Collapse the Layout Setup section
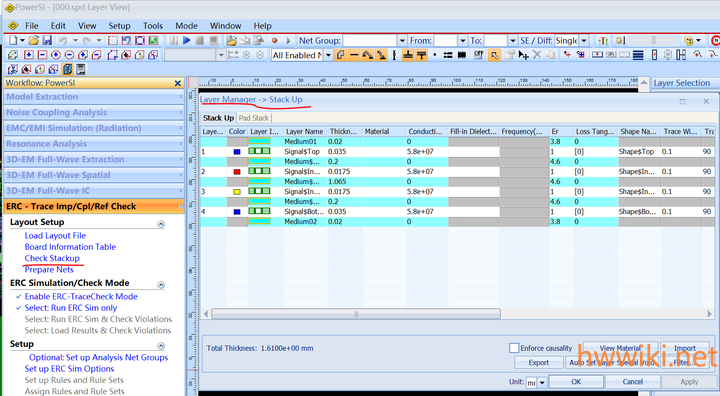Image resolution: width=720 pixels, height=396 pixels. click(161, 224)
